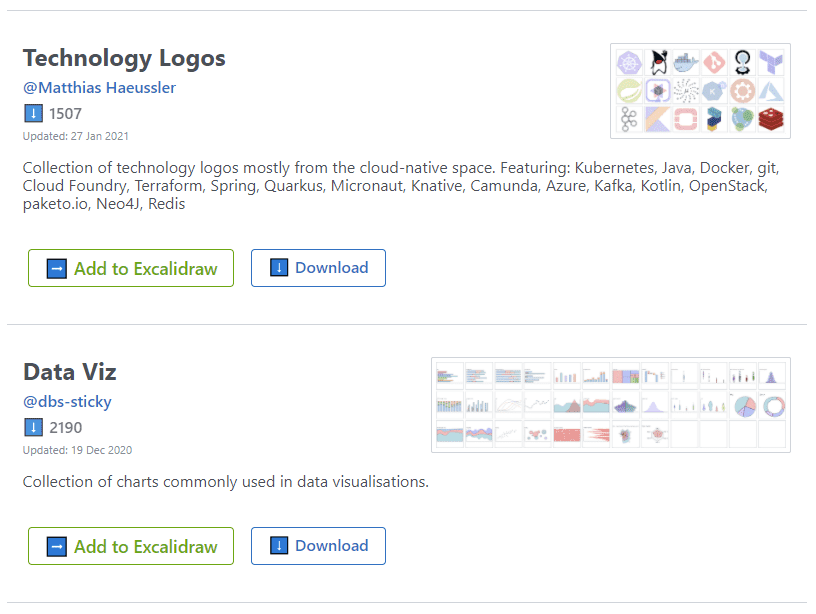
Task: Download the Data Viz library
Action: [318, 546]
